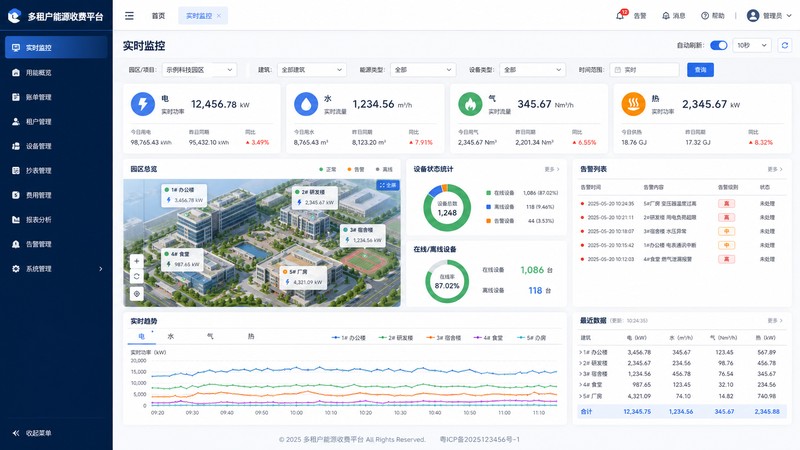
Task: Open the 园区/项目 dropdown
Action: coord(199,70)
